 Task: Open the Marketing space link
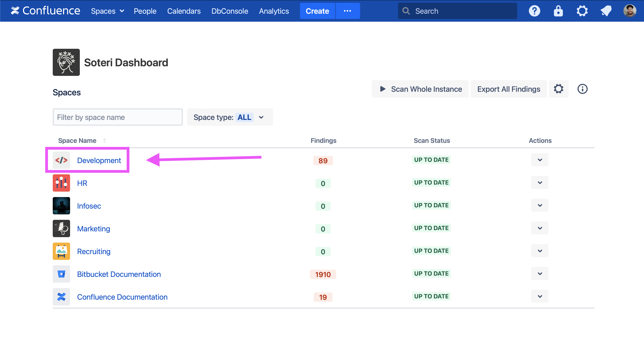[x=94, y=228]
